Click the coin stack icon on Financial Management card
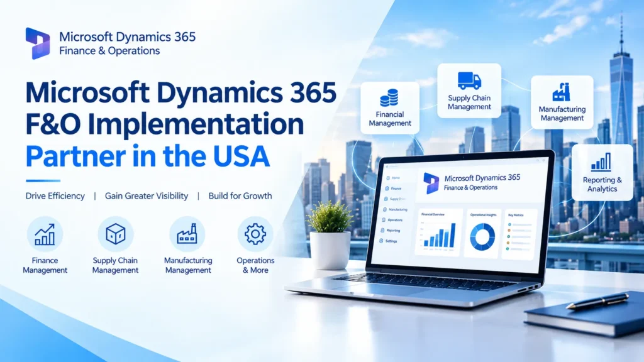This screenshot has height=362, width=644. coord(389,98)
